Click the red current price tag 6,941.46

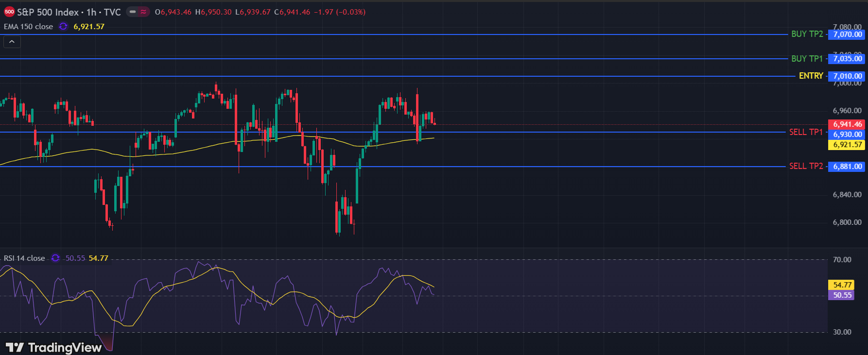pyautogui.click(x=847, y=124)
